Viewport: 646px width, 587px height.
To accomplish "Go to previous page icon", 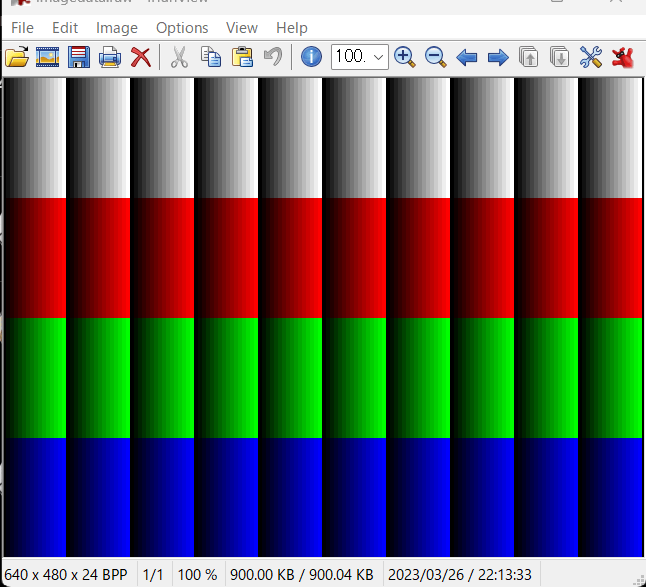I will pyautogui.click(x=529, y=57).
